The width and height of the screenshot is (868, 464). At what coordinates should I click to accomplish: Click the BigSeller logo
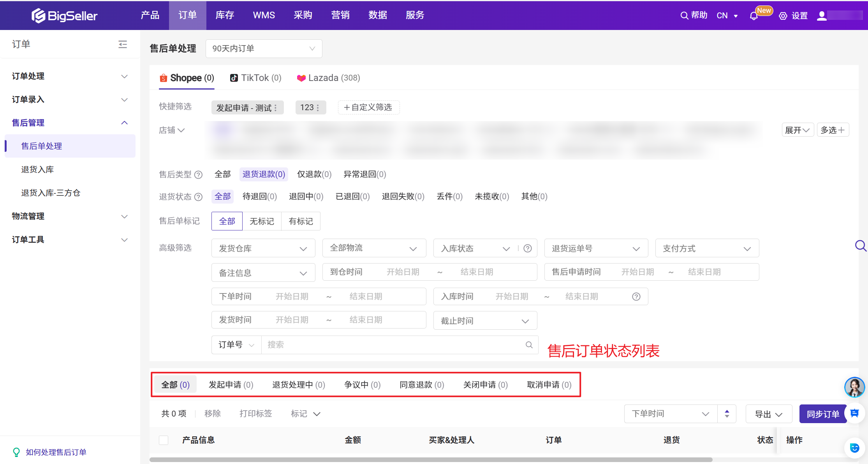64,16
